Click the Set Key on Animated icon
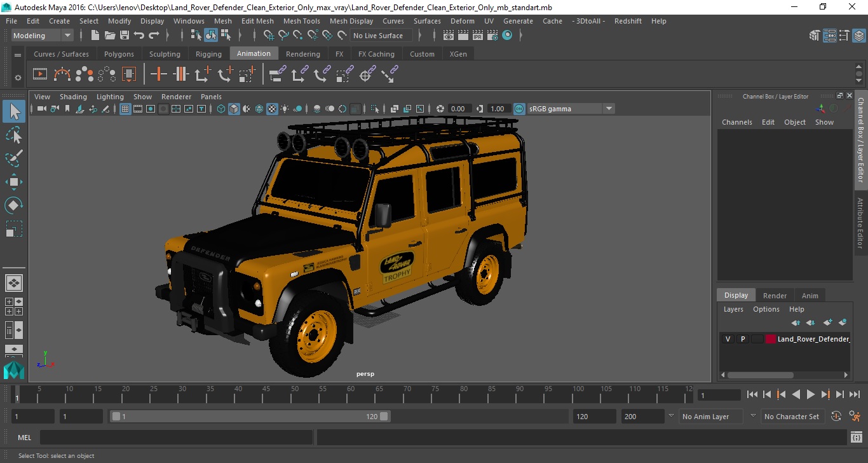868x463 pixels. point(181,75)
